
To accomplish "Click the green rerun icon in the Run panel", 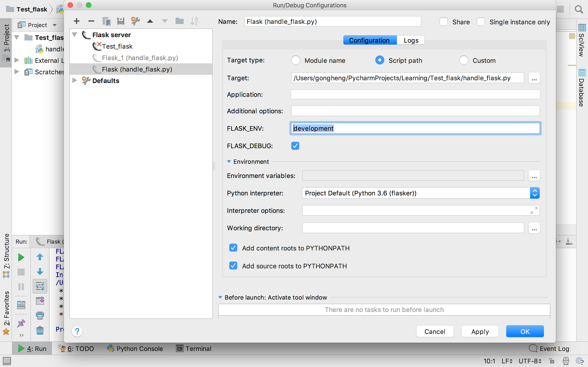I will (21, 257).
